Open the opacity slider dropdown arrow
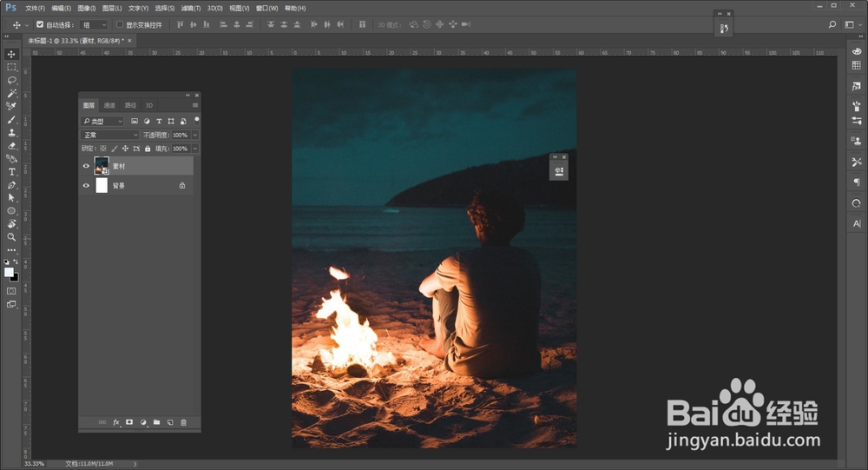The width and height of the screenshot is (868, 470). (194, 135)
